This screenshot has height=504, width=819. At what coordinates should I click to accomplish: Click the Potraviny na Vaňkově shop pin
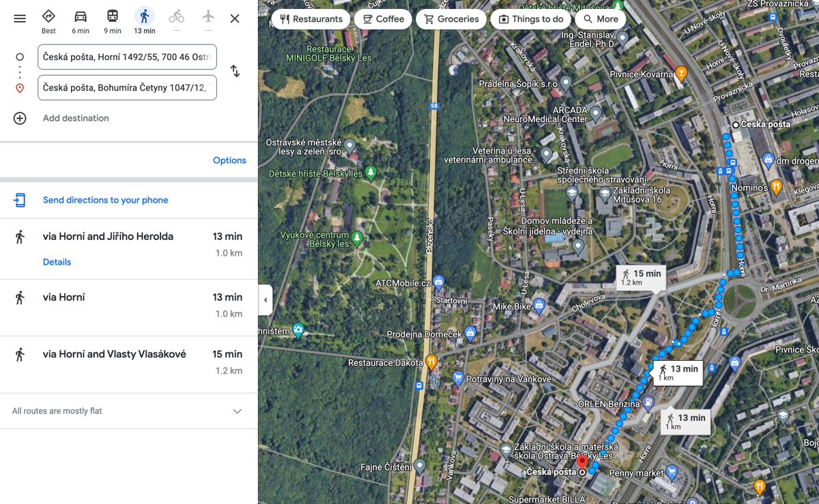[x=458, y=378]
